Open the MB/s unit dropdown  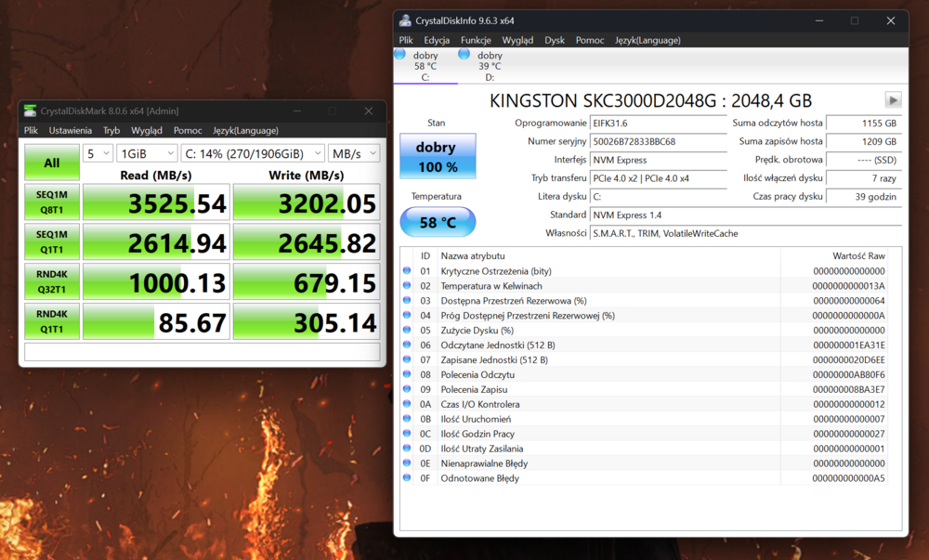coord(353,153)
